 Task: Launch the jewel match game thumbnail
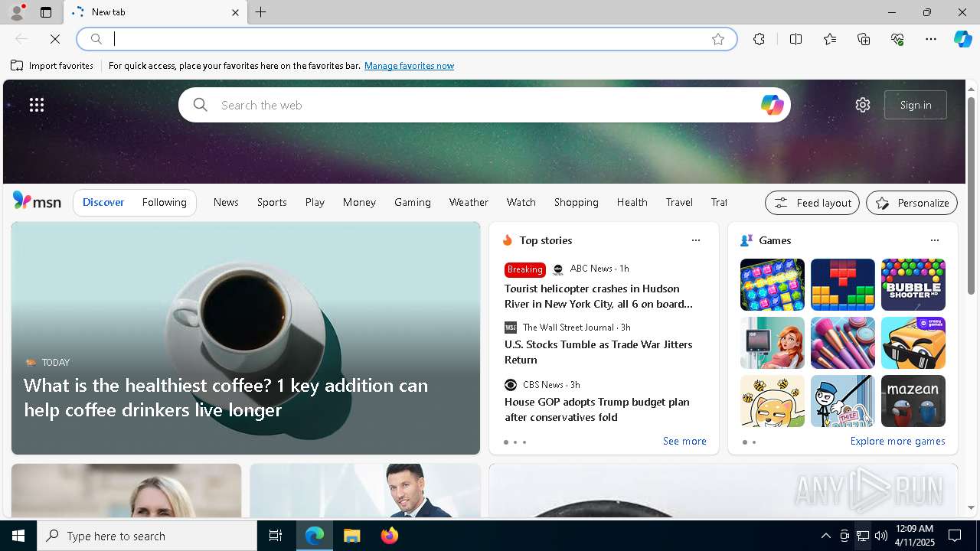point(773,285)
